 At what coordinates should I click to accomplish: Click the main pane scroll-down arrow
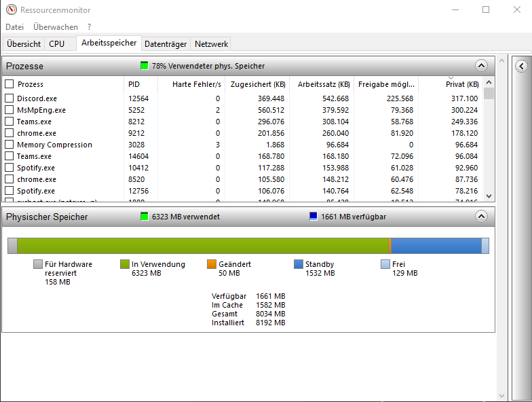502,396
